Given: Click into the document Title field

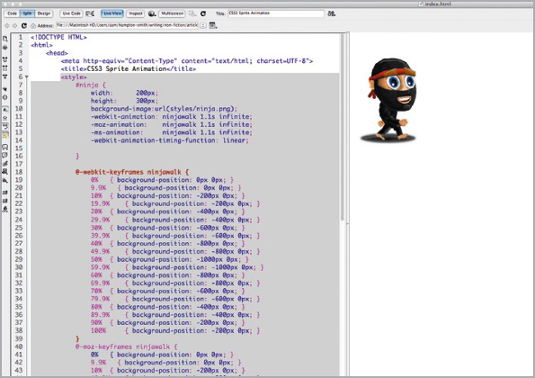Looking at the screenshot, I should (276, 13).
